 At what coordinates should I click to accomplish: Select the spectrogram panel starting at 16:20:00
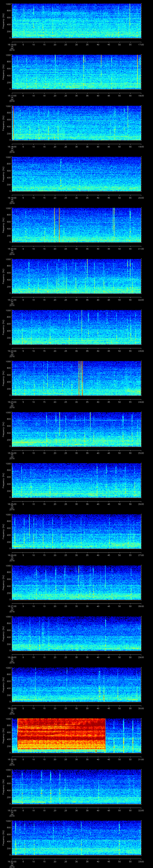[77, 225]
